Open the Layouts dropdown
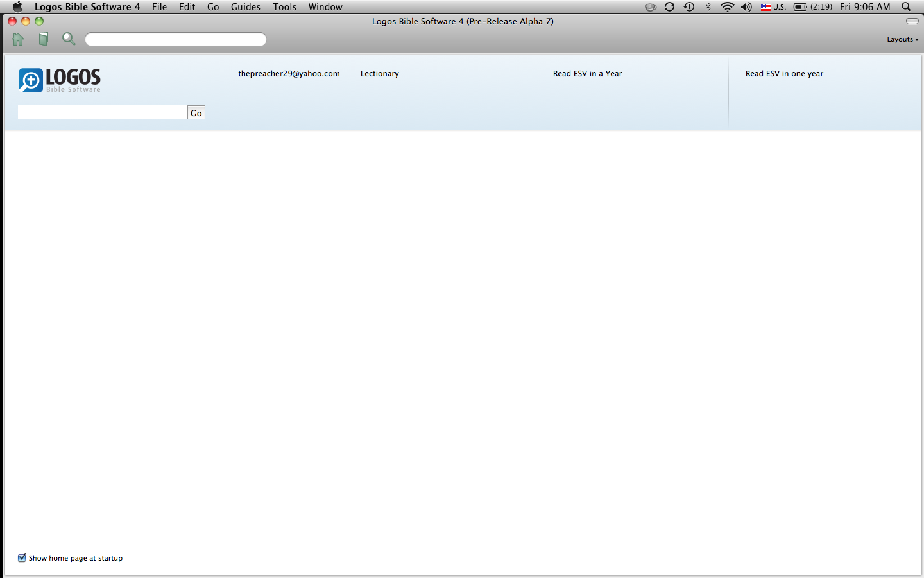Viewport: 924px width, 578px height. point(903,39)
